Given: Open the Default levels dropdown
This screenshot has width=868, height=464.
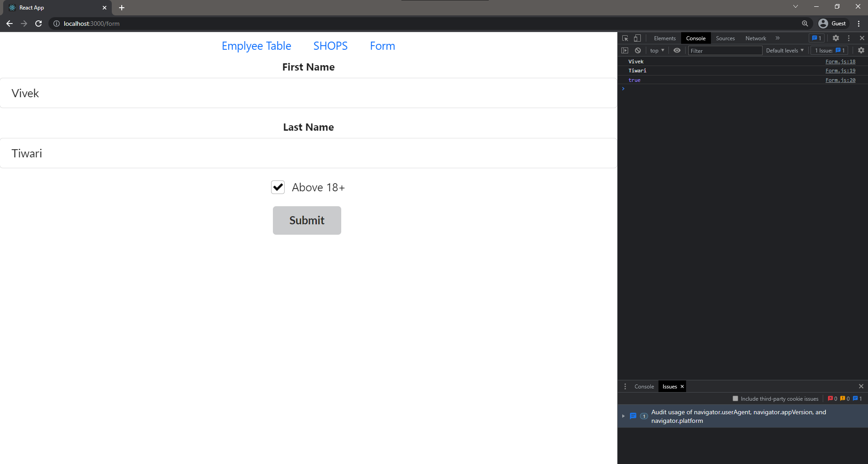Looking at the screenshot, I should click(x=784, y=50).
